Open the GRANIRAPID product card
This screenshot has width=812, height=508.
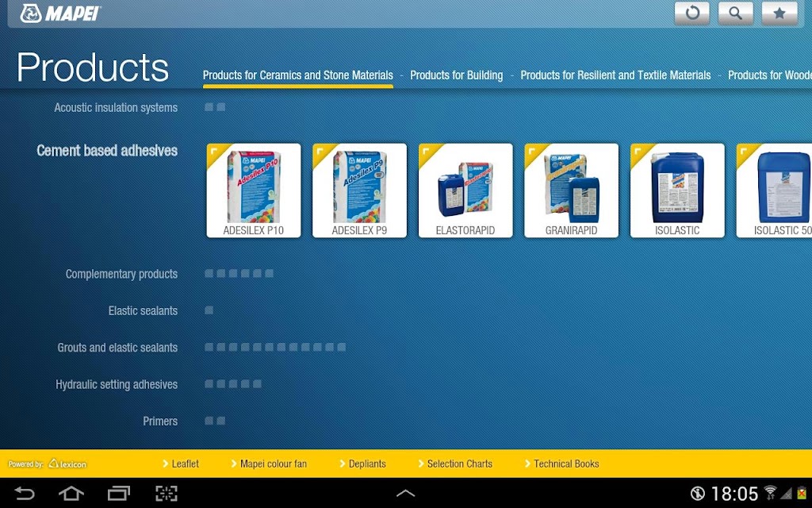coord(571,190)
